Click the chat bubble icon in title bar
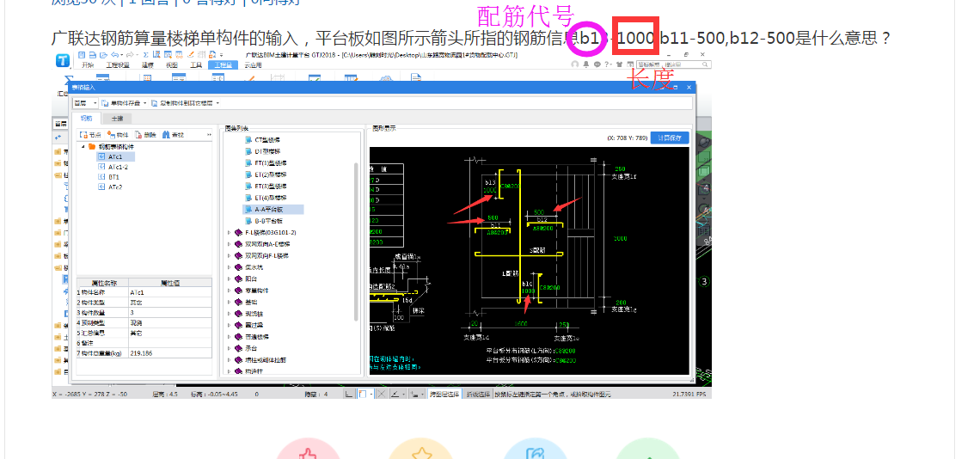Viewport: 980px width, 459px height. point(597,64)
